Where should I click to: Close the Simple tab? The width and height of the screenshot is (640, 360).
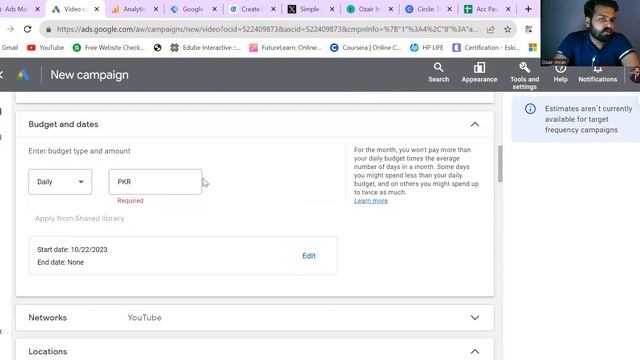click(x=332, y=9)
